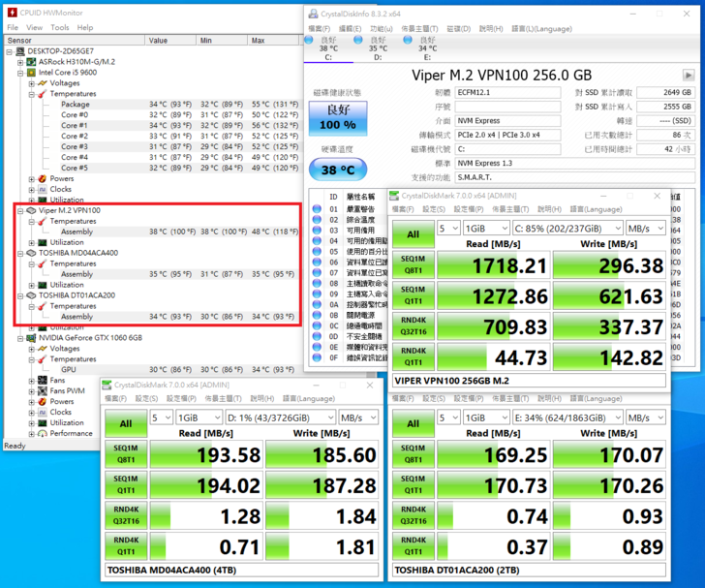This screenshot has height=588, width=705.
Task: Click the ASRock H310M-G/M.2 motherboard icon
Action: click(32, 62)
